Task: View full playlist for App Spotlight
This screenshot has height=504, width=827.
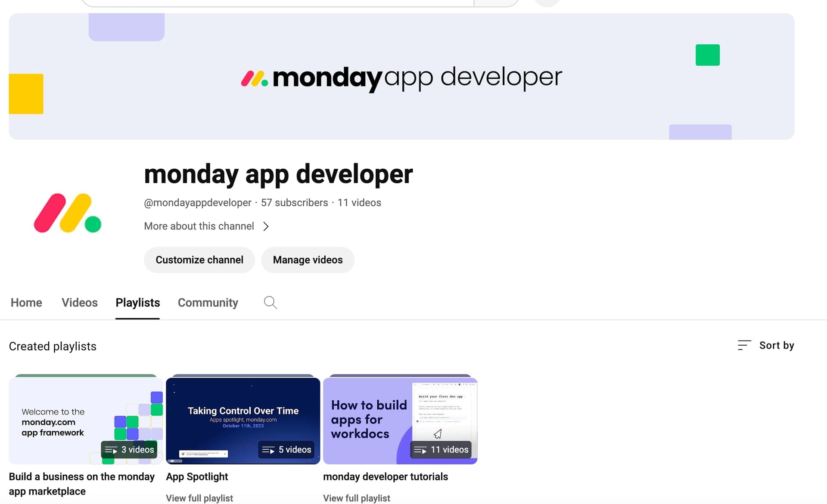Action: click(199, 498)
